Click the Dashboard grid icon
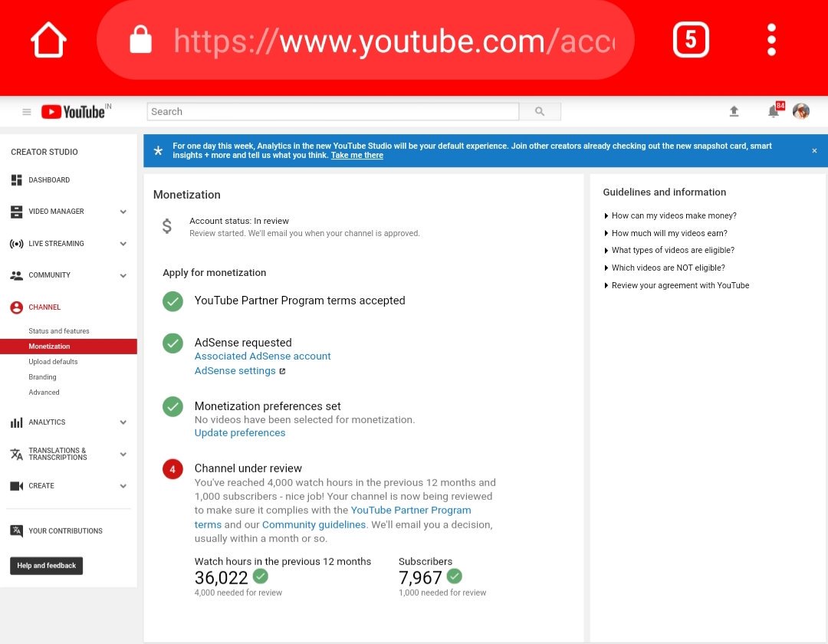 pos(16,180)
